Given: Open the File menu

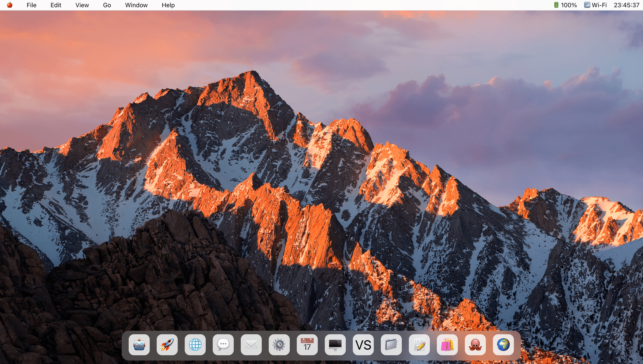Looking at the screenshot, I should coord(32,5).
